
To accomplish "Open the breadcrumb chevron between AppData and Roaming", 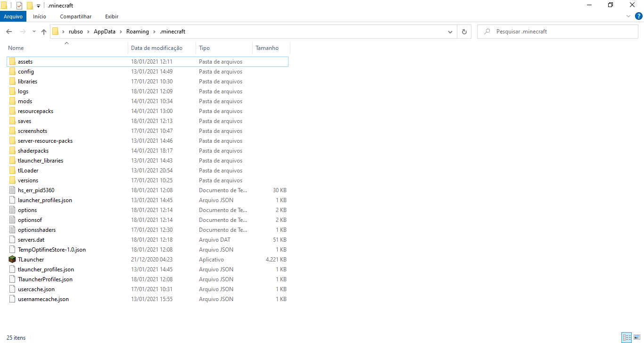I will point(121,32).
